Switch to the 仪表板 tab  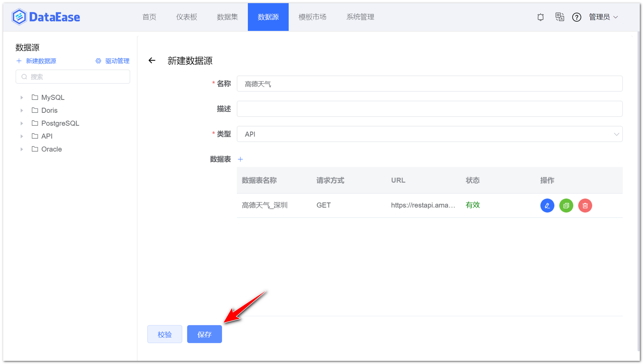coord(187,17)
